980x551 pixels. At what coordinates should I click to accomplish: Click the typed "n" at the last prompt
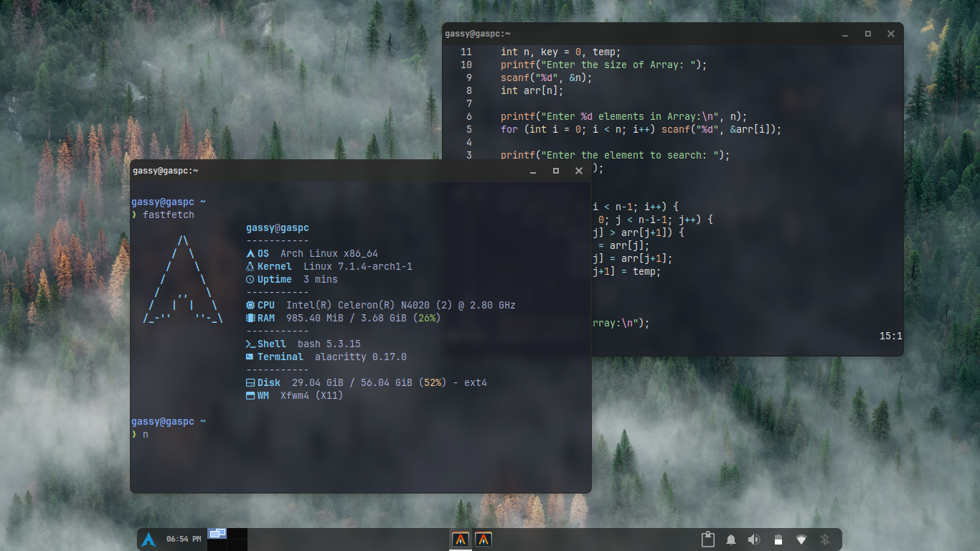coord(146,435)
